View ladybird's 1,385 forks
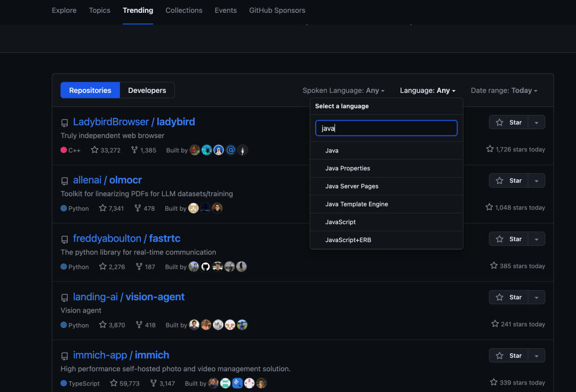The height and width of the screenshot is (392, 576). (x=143, y=150)
